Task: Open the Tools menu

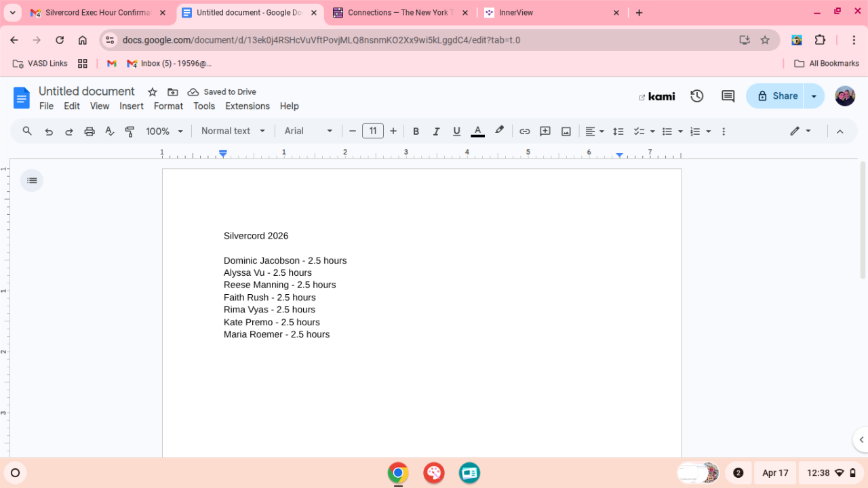Action: click(204, 106)
